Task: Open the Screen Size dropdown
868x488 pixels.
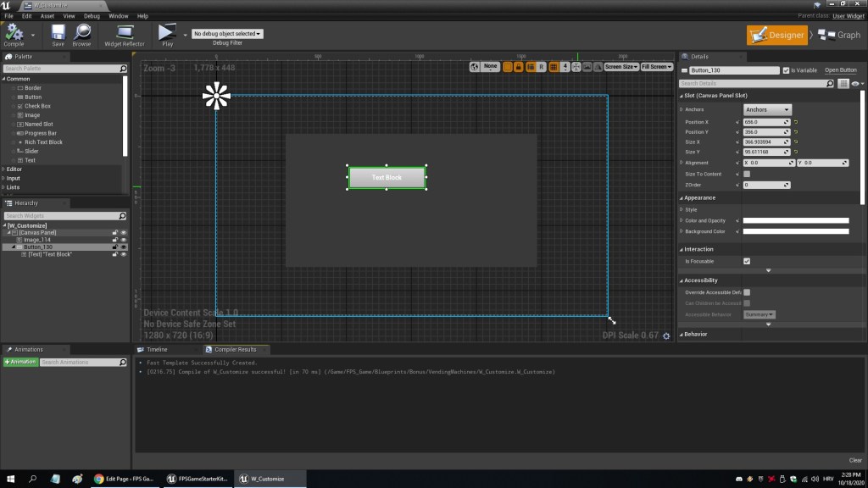Action: coord(620,66)
